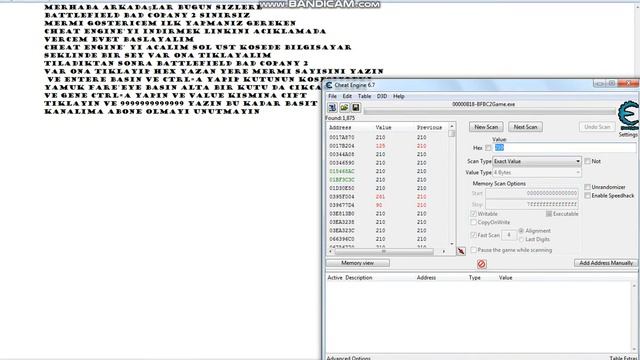Click the Previous column header
Screen dimensions: 640x360
429,128
